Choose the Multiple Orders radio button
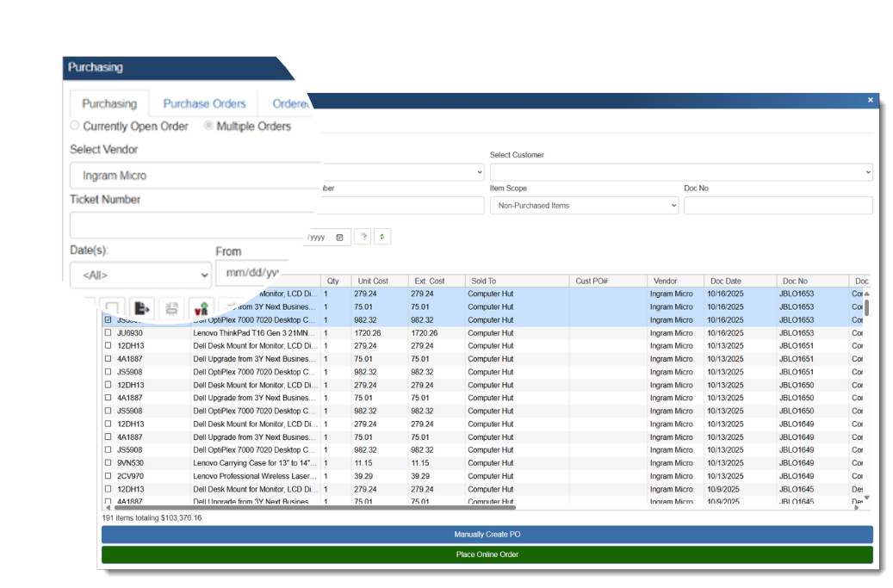The height and width of the screenshot is (588, 893). [x=206, y=126]
